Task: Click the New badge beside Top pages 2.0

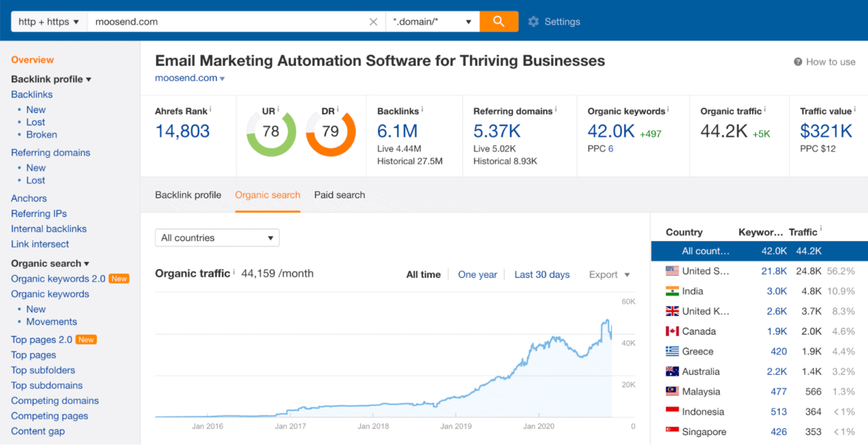Action: (86, 339)
